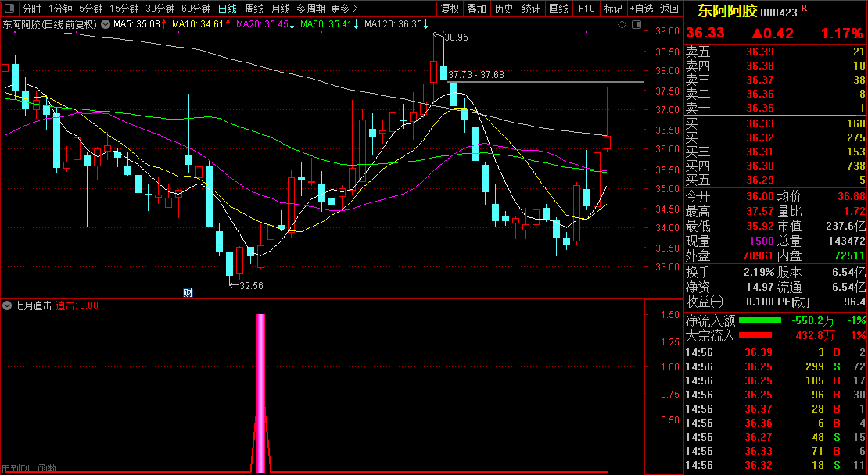Image resolution: width=868 pixels, height=475 pixels.
Task: Toggle 复权 price adjustment
Action: coord(450,9)
